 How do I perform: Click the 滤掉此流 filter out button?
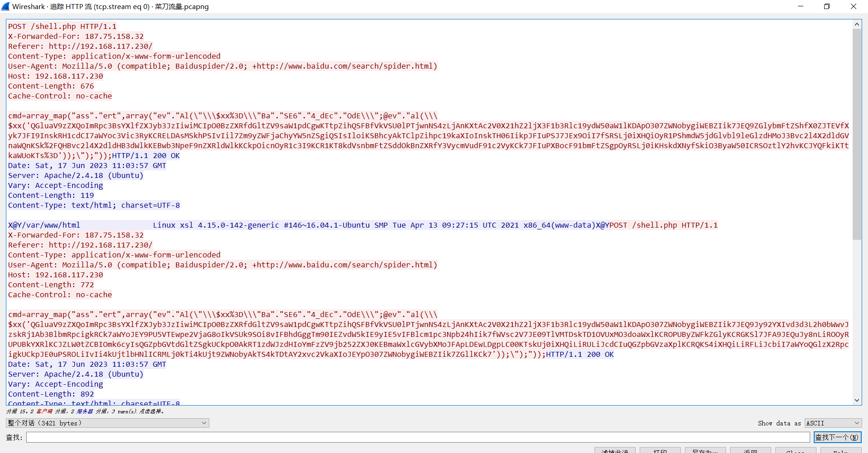click(x=614, y=450)
